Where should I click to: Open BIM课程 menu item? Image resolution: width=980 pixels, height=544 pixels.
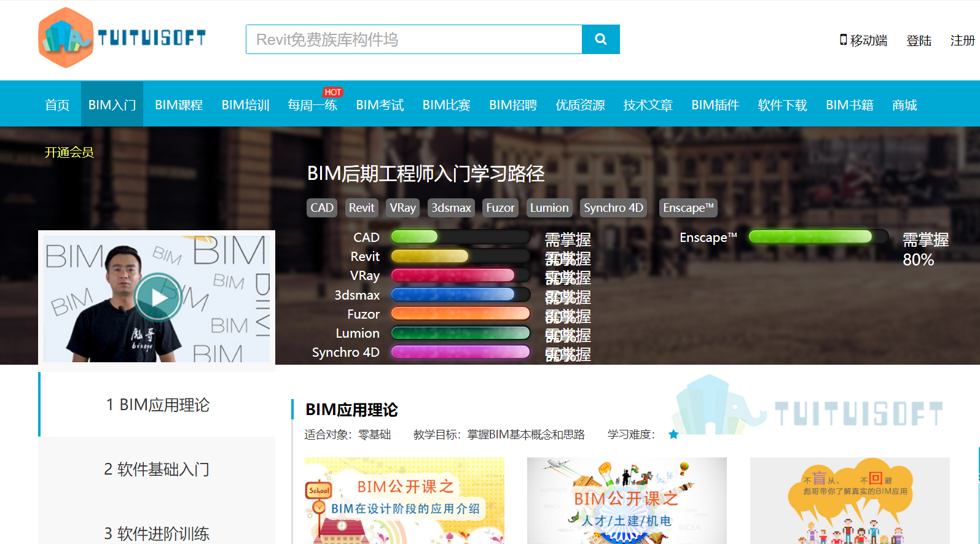(x=179, y=105)
